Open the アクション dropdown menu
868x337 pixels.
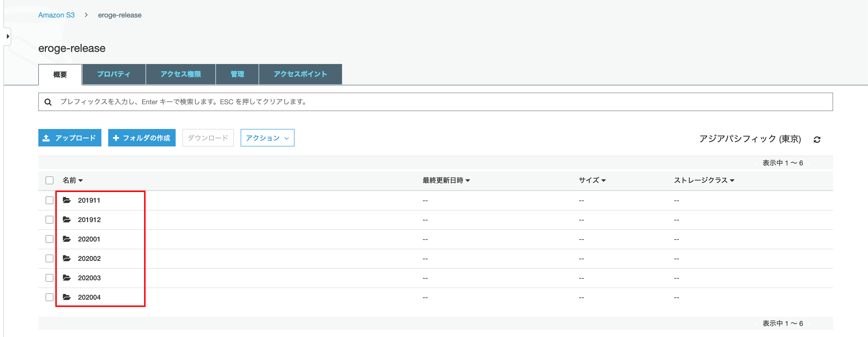point(267,138)
